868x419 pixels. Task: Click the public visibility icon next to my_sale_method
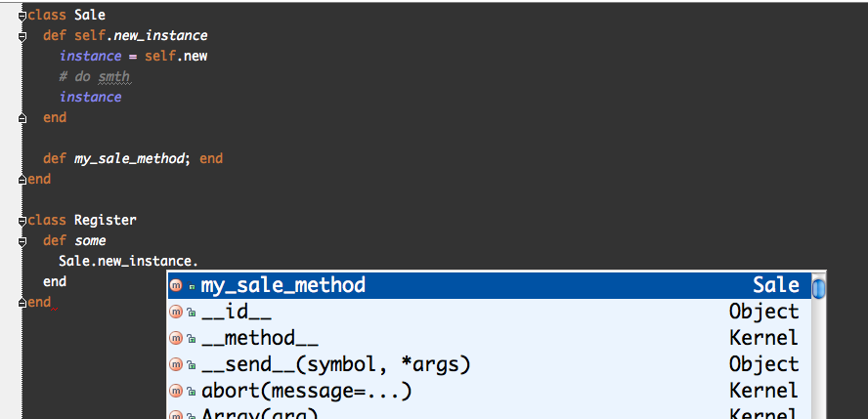click(x=192, y=287)
